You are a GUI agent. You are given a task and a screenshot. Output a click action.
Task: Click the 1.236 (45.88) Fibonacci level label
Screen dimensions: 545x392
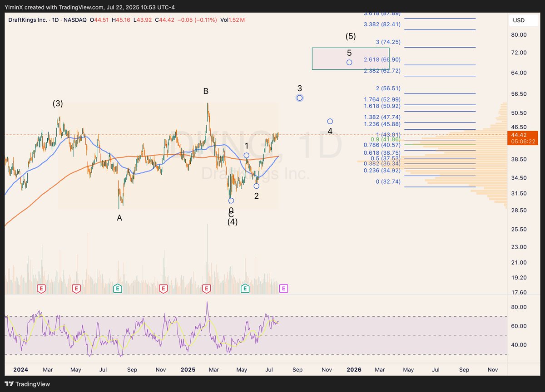(382, 124)
